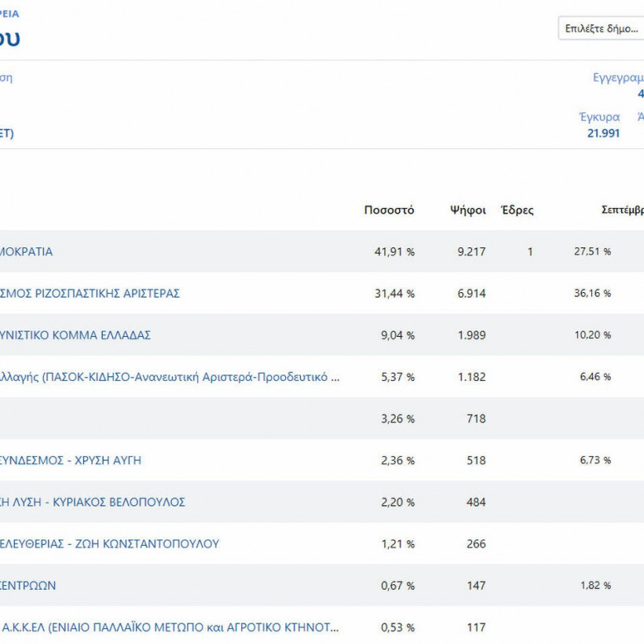Select the 2,20 % percentage cell
The image size is (644, 644).
397,503
